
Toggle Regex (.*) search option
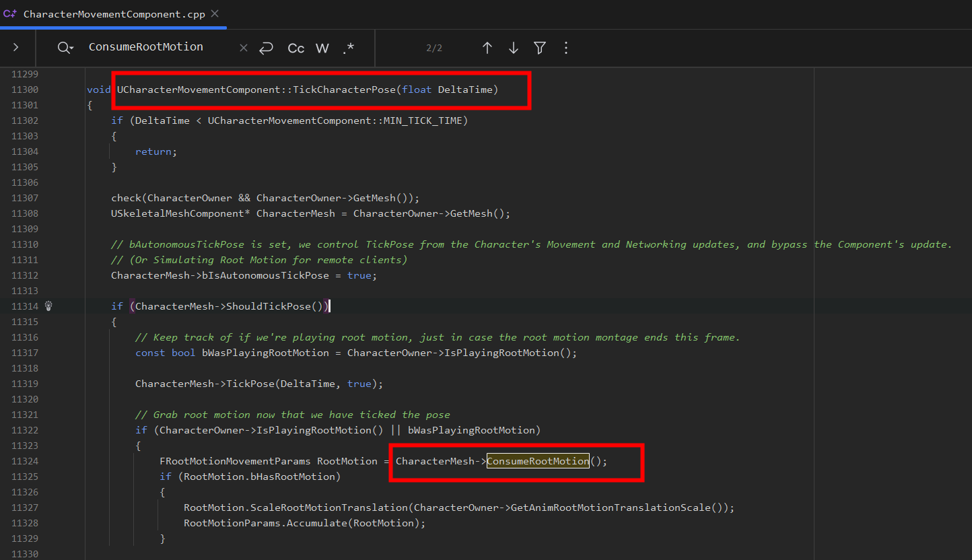point(348,48)
